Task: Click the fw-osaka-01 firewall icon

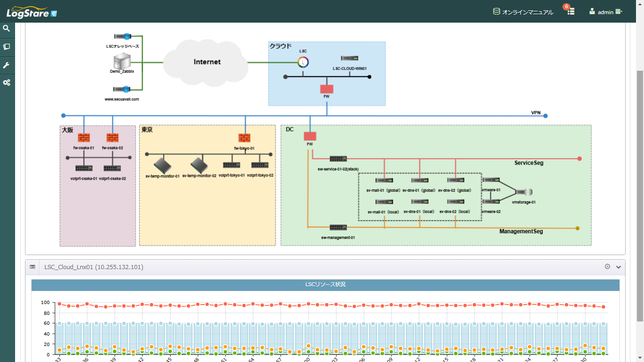Action: [83, 138]
